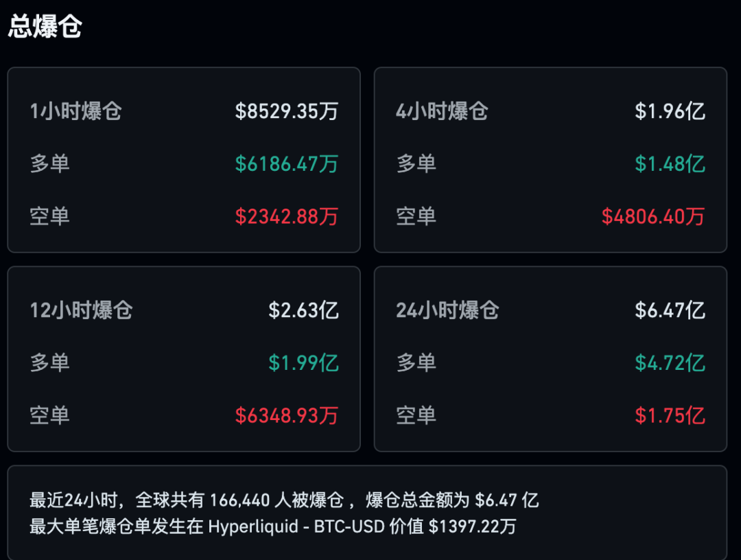Click the $1397.22万 largest liquidation value
This screenshot has height=560, width=741.
473,527
